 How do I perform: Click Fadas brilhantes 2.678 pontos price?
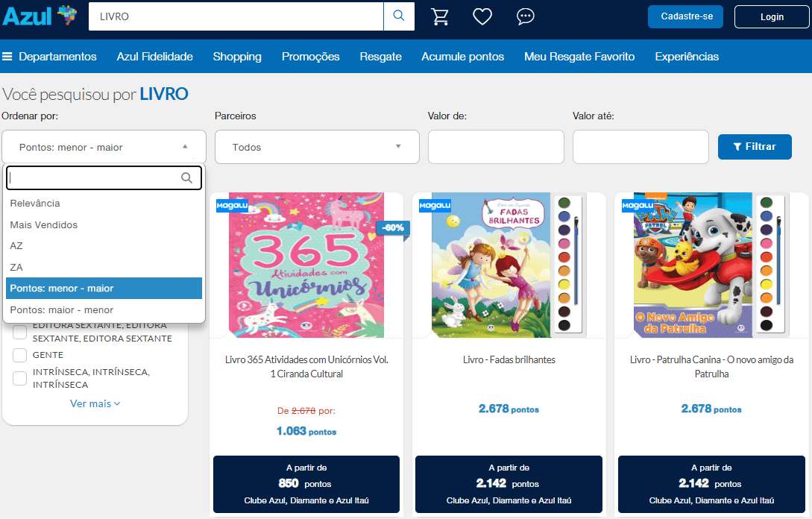(x=509, y=409)
